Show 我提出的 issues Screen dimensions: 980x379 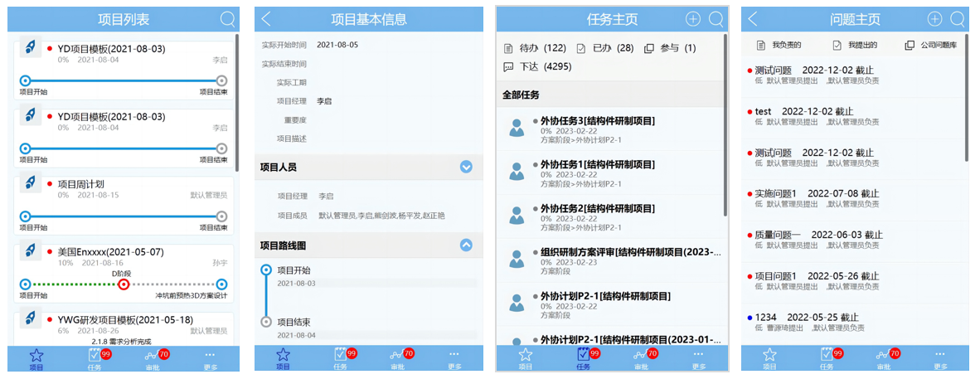pos(855,45)
